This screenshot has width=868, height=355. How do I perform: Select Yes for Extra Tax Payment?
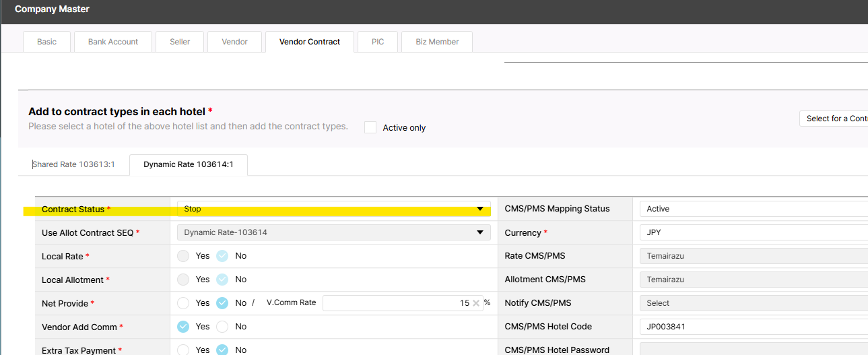tap(183, 350)
